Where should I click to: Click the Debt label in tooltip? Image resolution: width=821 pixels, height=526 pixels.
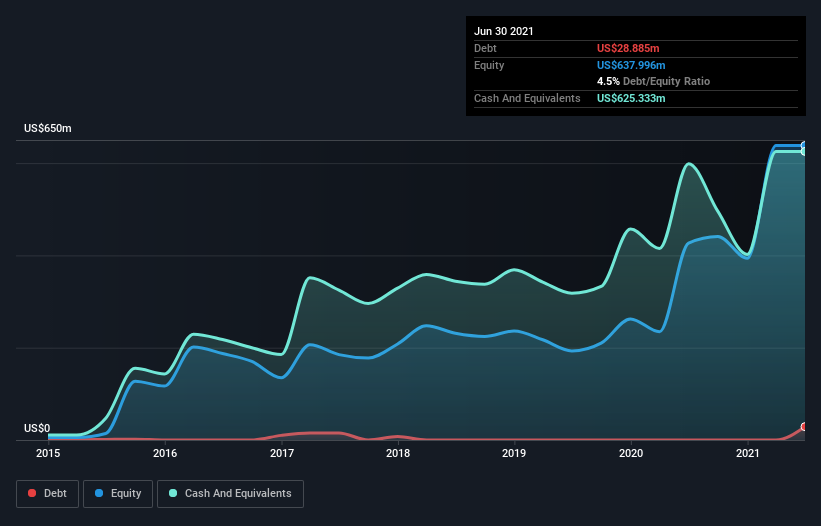pos(485,48)
